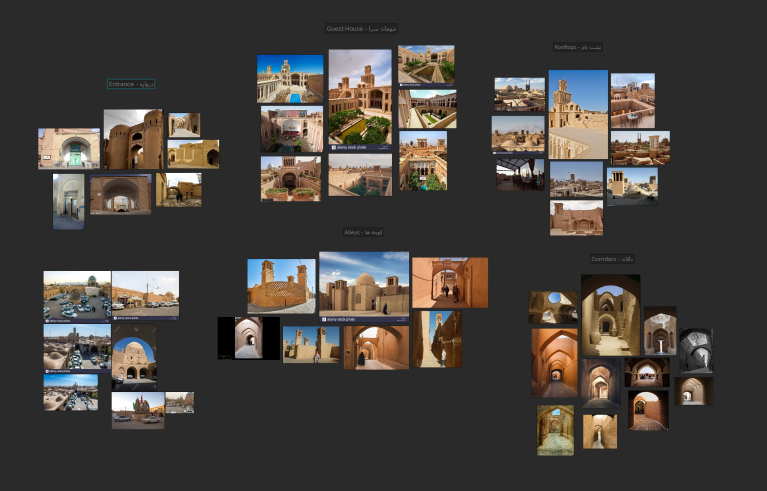Click the dark rooftop restaurant image

pyautogui.click(x=519, y=173)
